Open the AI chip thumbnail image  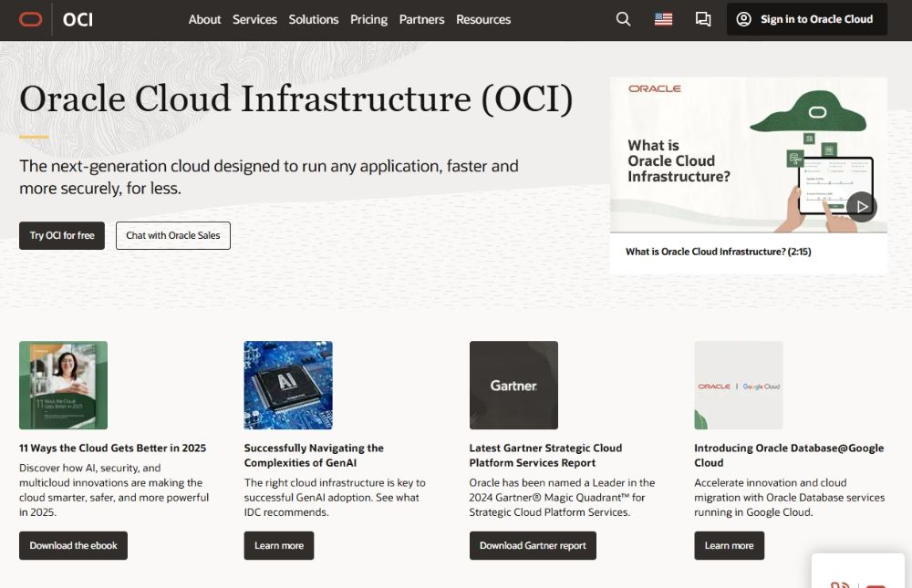[288, 385]
